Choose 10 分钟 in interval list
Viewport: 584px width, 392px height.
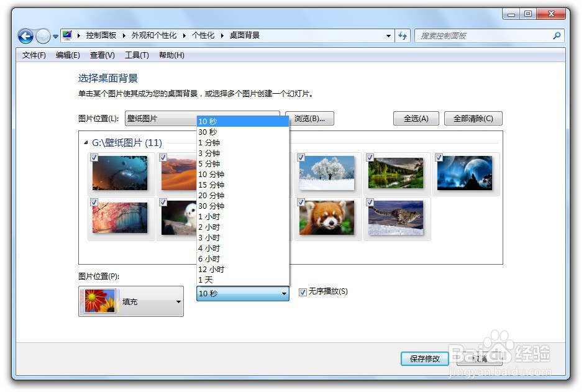(x=243, y=174)
